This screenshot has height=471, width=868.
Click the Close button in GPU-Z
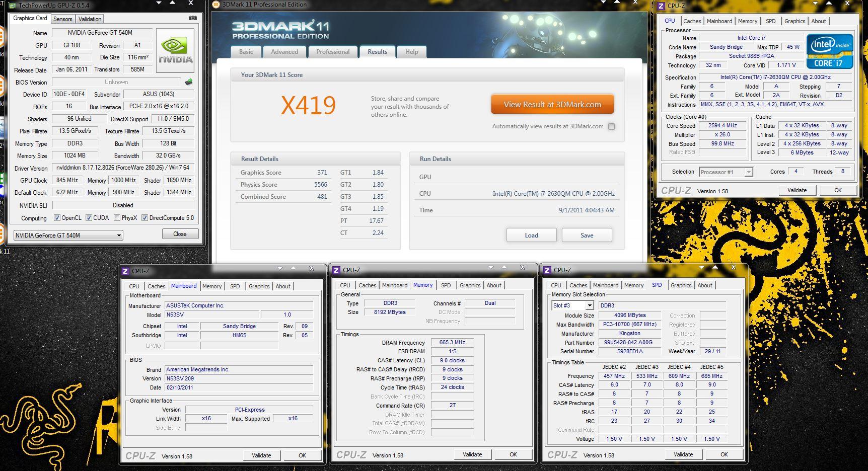coord(180,234)
